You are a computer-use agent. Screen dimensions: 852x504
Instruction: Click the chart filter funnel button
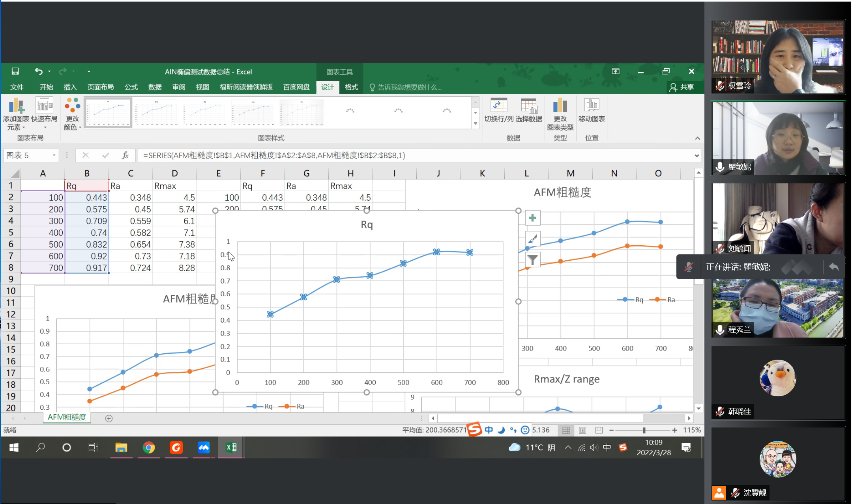point(533,260)
